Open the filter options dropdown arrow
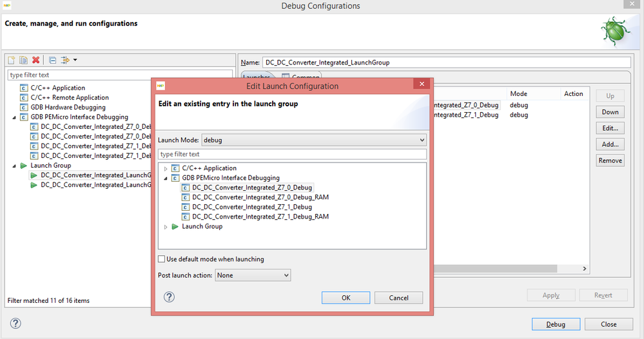Screen dimensions: 644x339 75,60
